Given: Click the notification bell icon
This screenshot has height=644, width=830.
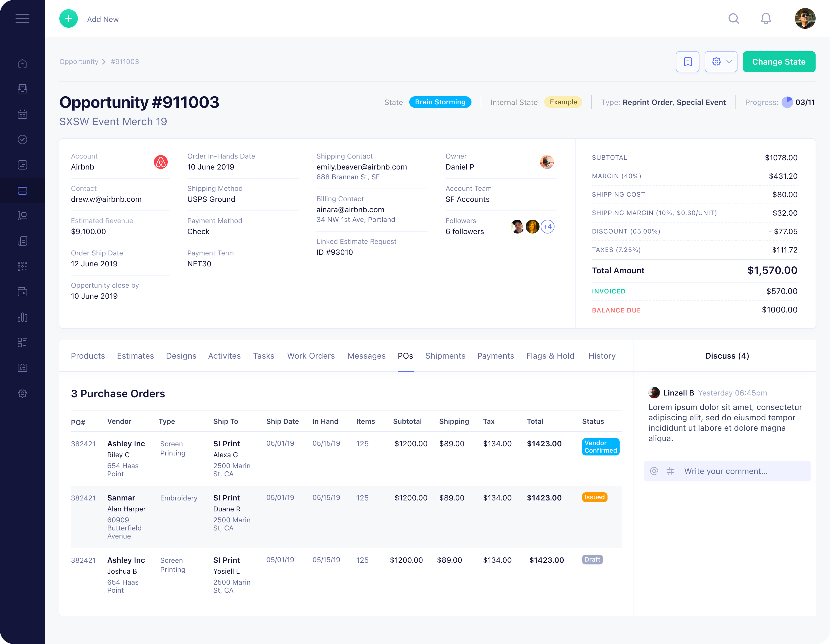Looking at the screenshot, I should coord(766,19).
